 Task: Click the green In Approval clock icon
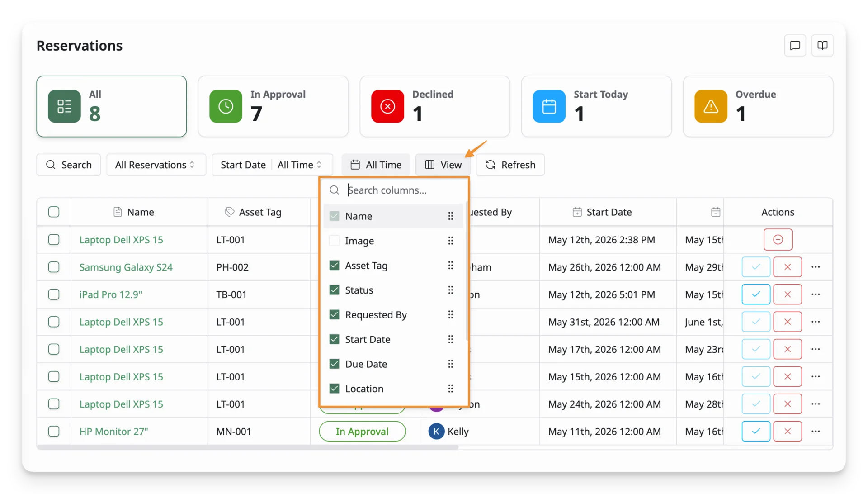tap(226, 106)
